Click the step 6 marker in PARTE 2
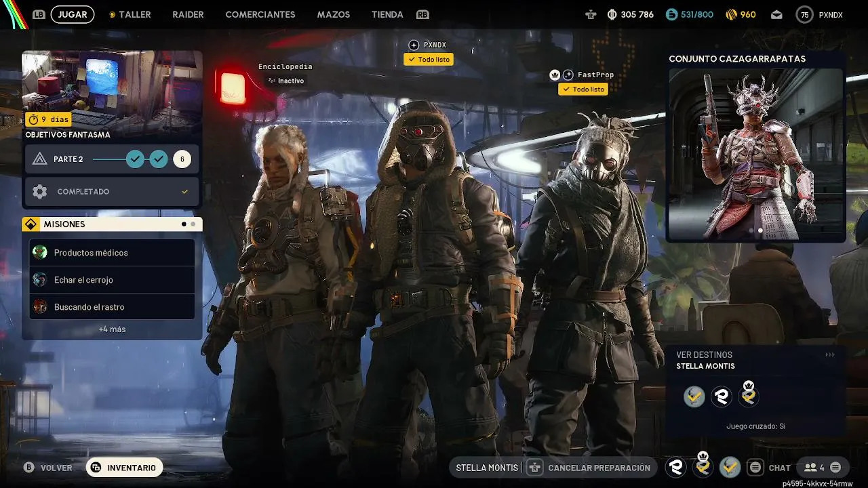 pos(182,159)
